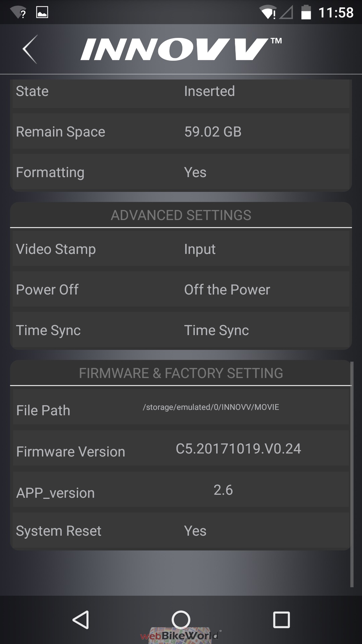The width and height of the screenshot is (362, 644).
Task: Open the File Path storage location
Action: 211,407
